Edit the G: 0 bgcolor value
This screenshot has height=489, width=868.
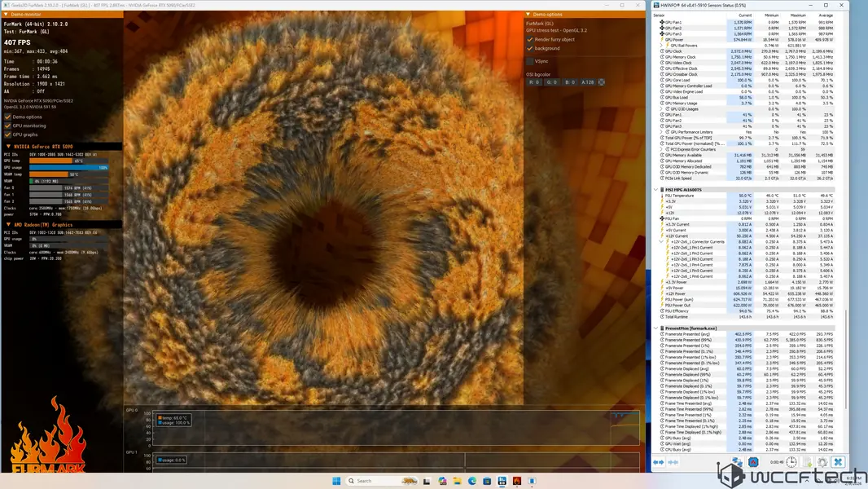coord(552,82)
